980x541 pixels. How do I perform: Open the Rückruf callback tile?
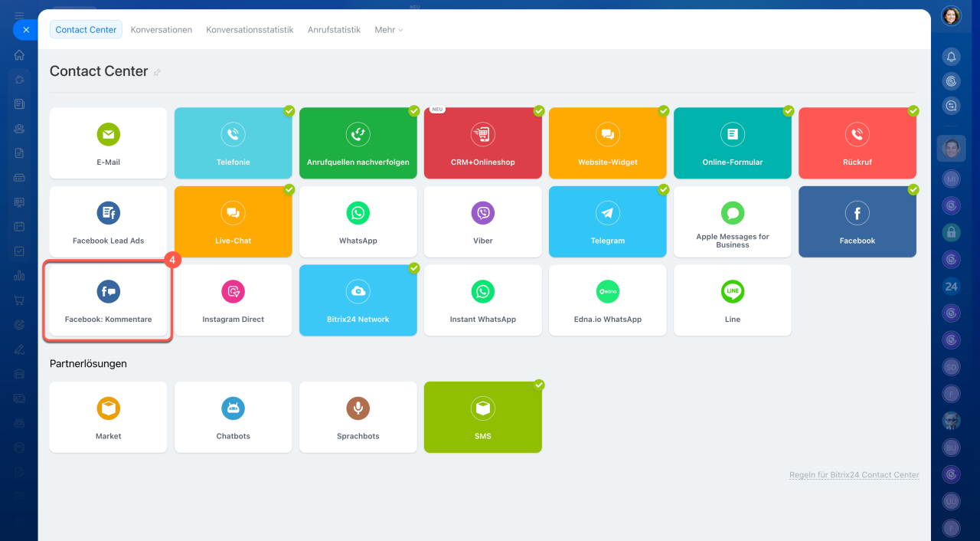[857, 143]
